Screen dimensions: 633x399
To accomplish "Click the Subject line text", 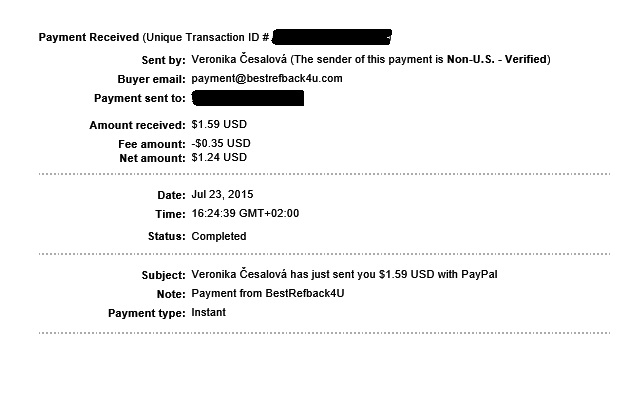I will 344,275.
